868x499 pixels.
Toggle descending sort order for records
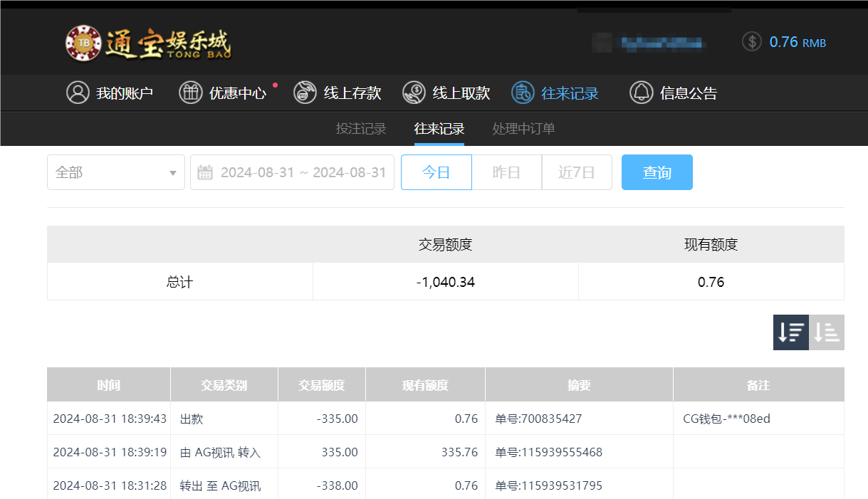tap(790, 332)
